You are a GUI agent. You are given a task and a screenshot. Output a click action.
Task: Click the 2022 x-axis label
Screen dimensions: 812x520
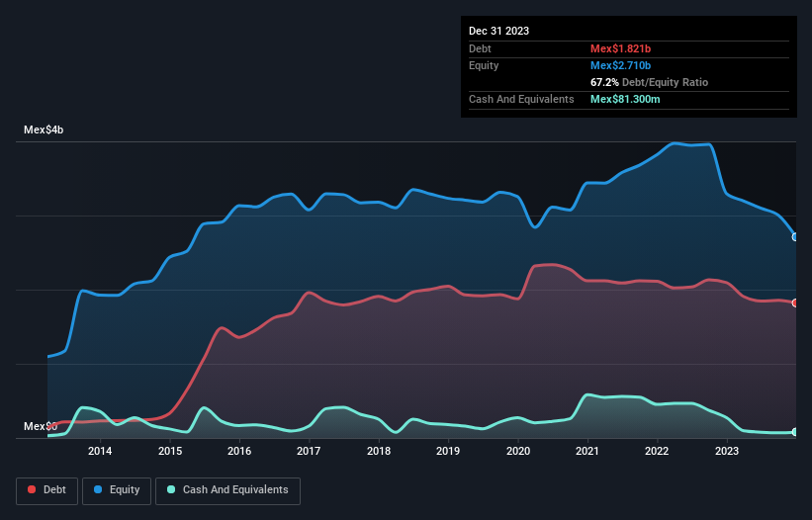pyautogui.click(x=657, y=451)
